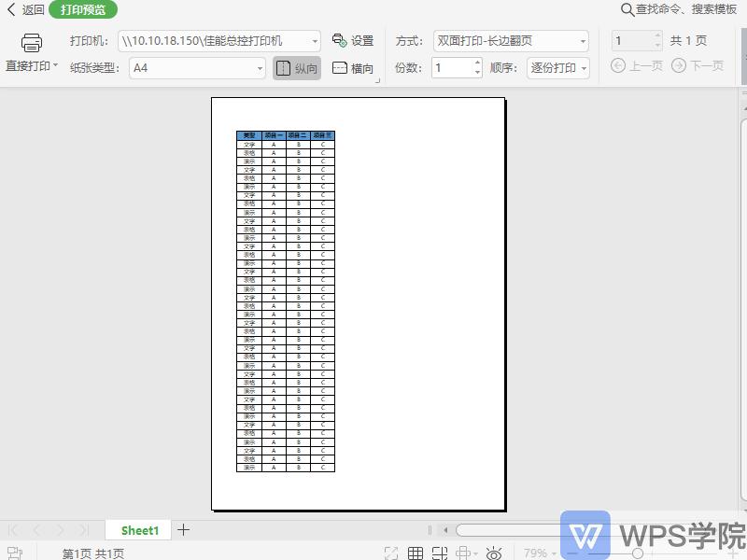Open the 设置 printer settings

click(x=353, y=41)
